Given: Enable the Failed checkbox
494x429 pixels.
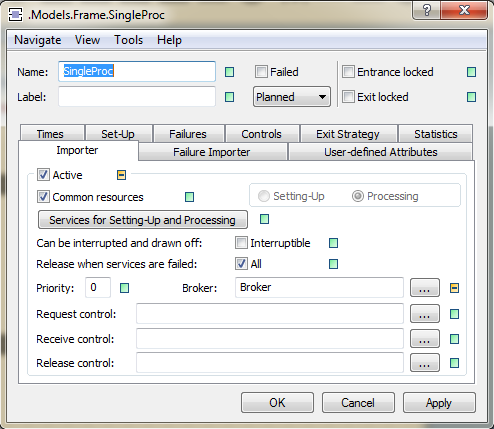Looking at the screenshot, I should click(x=261, y=72).
